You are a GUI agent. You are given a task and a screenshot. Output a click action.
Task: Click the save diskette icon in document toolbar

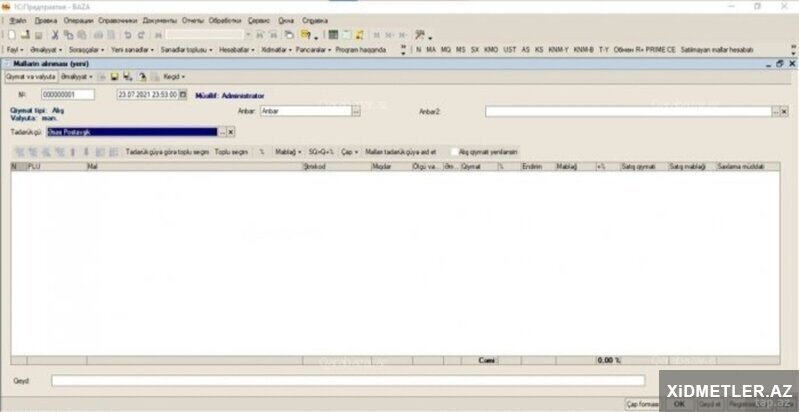pyautogui.click(x=115, y=76)
